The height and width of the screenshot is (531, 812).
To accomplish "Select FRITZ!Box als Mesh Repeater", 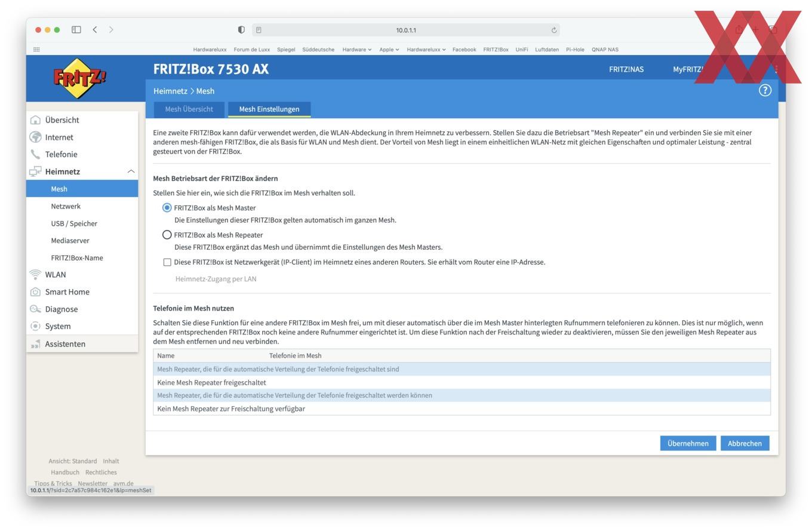I will [x=167, y=235].
